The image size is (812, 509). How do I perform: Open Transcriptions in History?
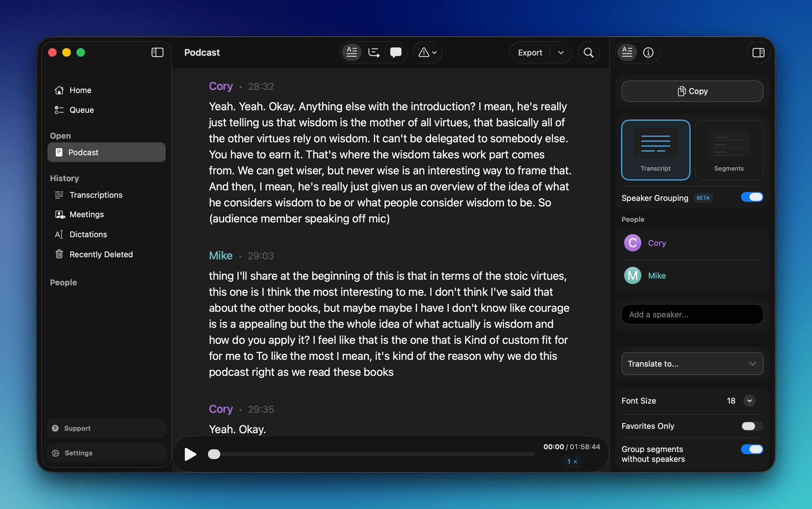(x=96, y=195)
